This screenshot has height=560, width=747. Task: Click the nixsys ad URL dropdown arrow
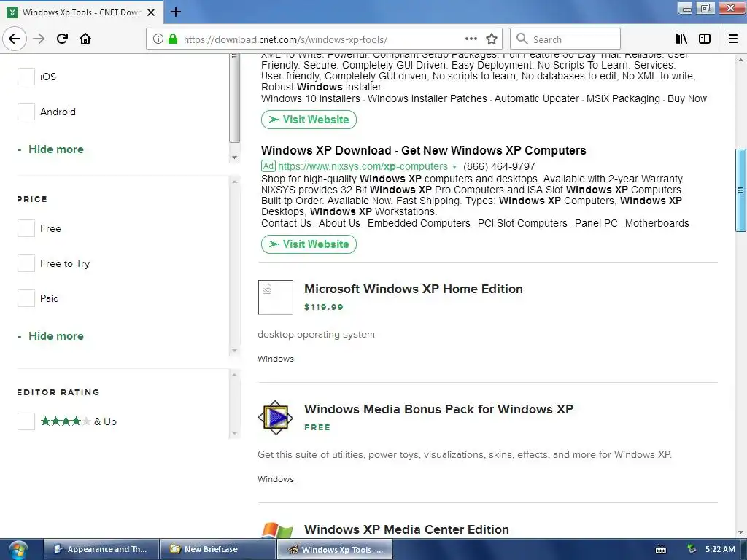(454, 167)
